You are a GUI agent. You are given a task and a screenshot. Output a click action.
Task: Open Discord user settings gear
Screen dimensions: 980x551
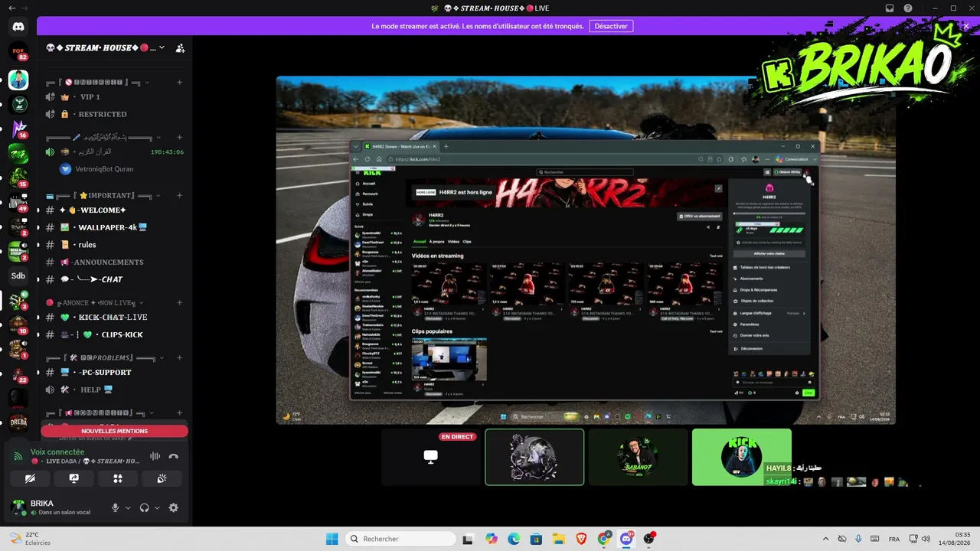point(174,507)
